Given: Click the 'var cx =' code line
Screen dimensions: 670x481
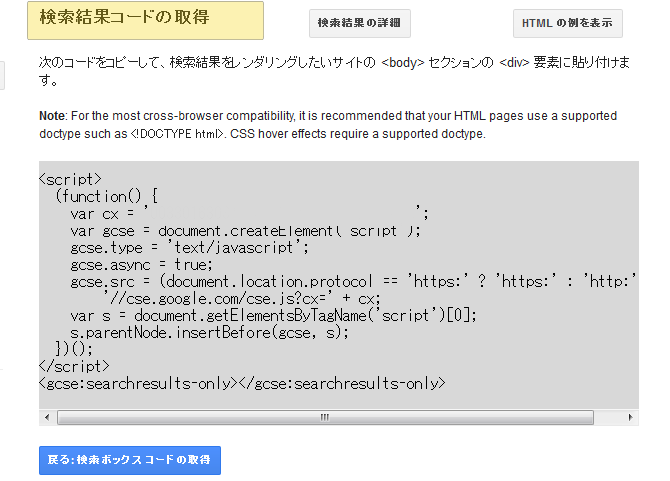Looking at the screenshot, I should 250,213.
